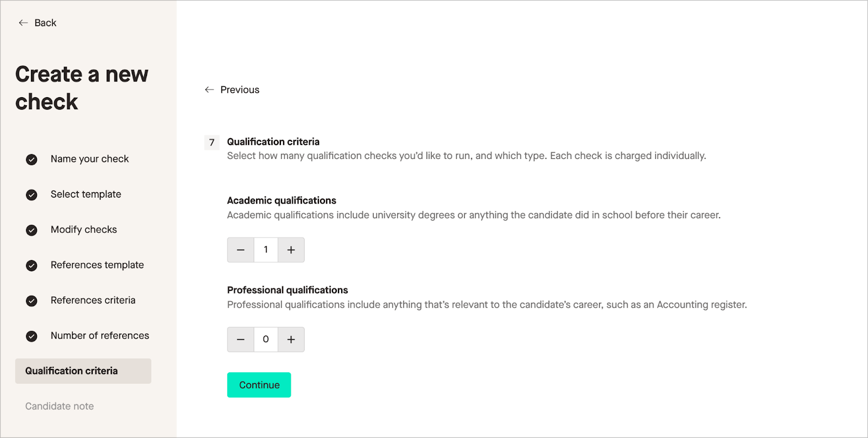Screen dimensions: 868x438
Task: Click the checkmark icon beside Modify checks
Action: [x=31, y=230]
